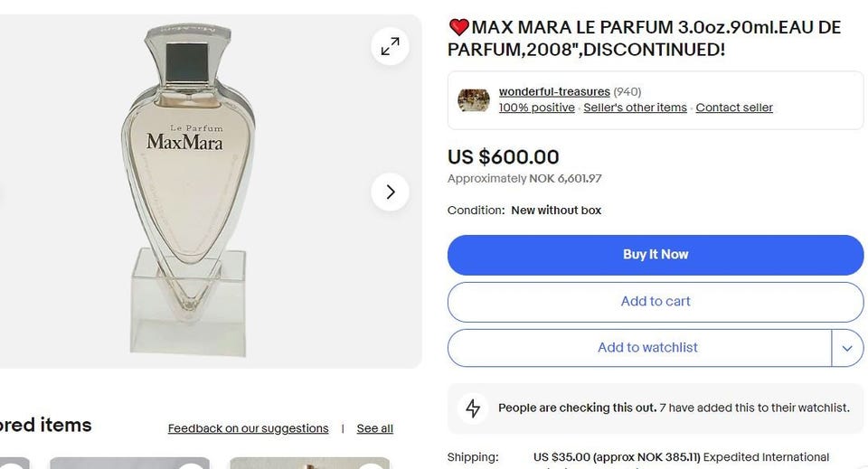This screenshot has width=868, height=469.
Task: Open Feedback on our suggestions
Action: [x=248, y=428]
